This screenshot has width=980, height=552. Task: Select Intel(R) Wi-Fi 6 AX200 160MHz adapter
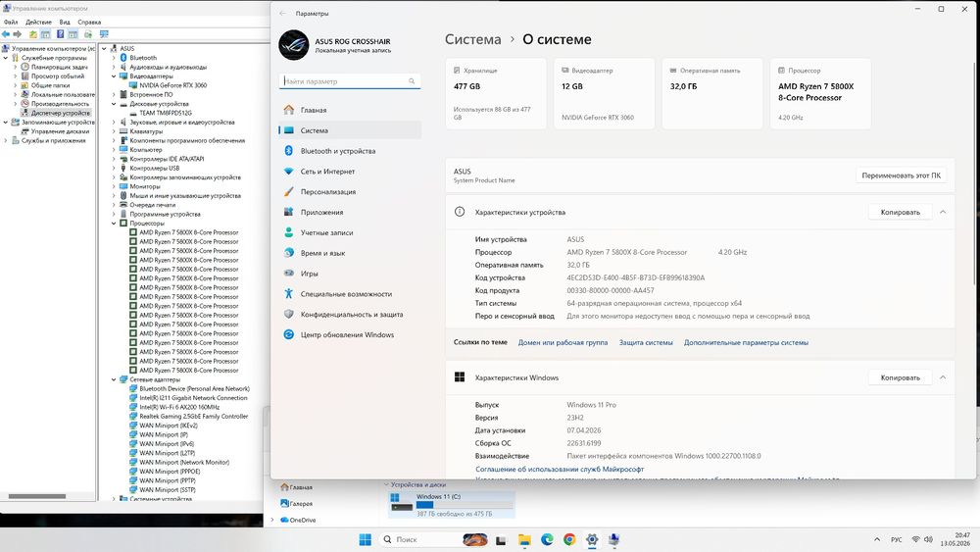coord(179,407)
